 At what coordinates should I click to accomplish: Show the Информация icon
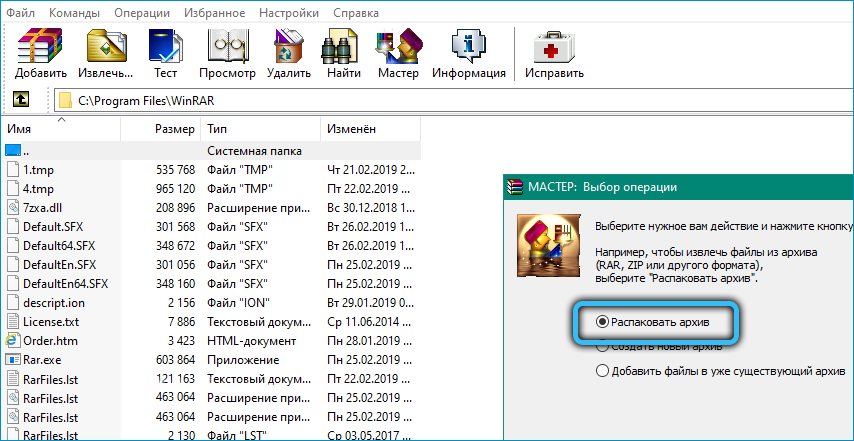pyautogui.click(x=468, y=46)
